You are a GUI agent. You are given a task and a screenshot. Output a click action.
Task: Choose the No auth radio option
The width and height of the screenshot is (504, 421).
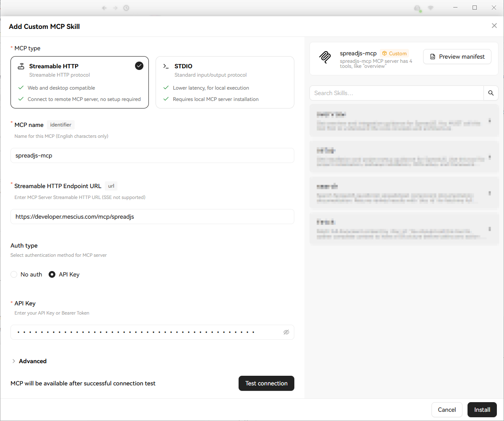26,274
